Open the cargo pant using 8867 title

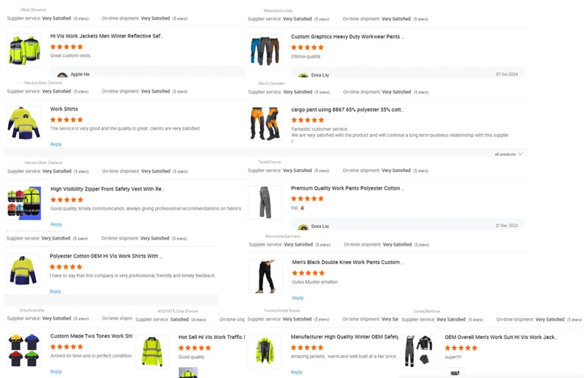(348, 110)
